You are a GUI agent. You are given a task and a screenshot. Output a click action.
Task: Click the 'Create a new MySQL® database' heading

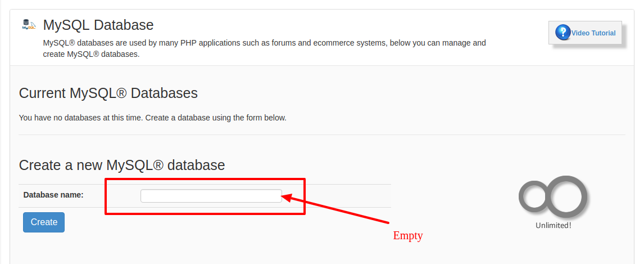[x=122, y=165]
